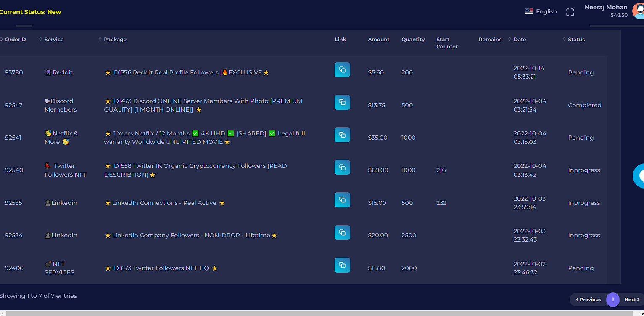Copy link for LinkedIn order 92534

point(342,233)
